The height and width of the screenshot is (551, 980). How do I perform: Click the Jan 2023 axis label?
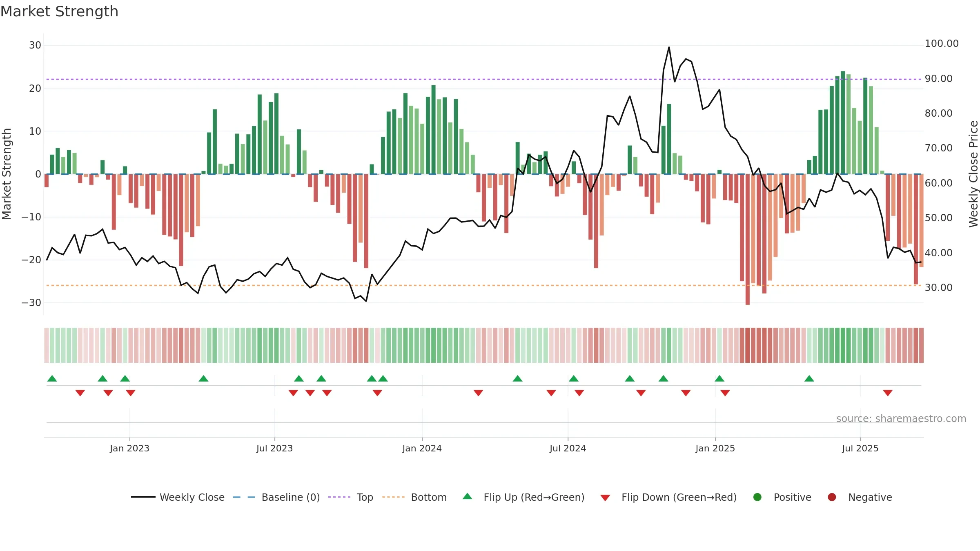[x=129, y=449]
